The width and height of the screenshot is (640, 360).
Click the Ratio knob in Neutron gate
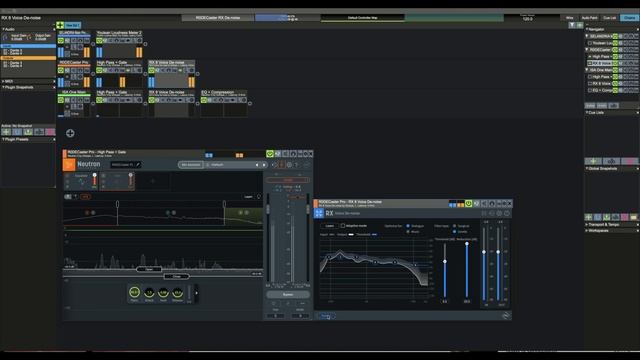pyautogui.click(x=134, y=292)
